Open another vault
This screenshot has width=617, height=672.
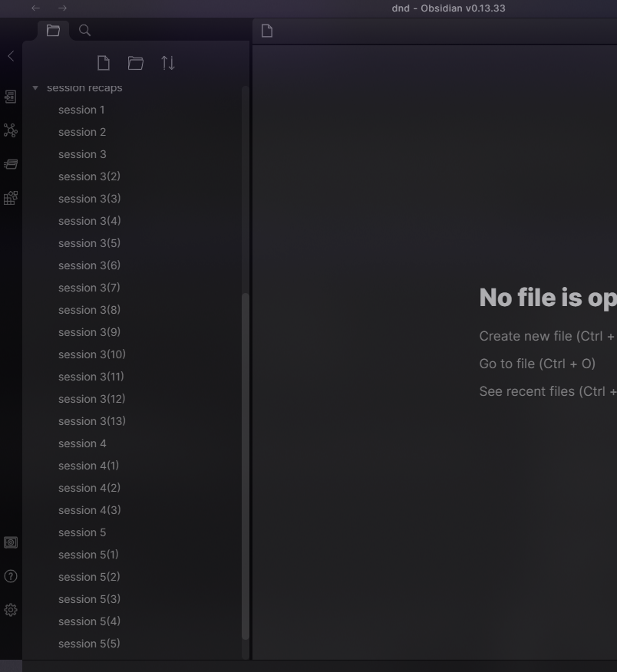(10, 542)
